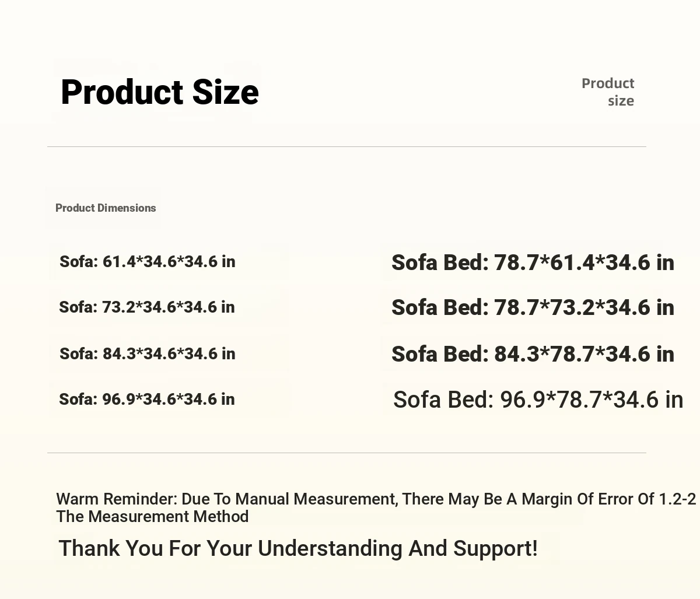The height and width of the screenshot is (599, 700).
Task: Select Sofa Bed: 78.7*61.4*34.6 in
Action: (533, 263)
